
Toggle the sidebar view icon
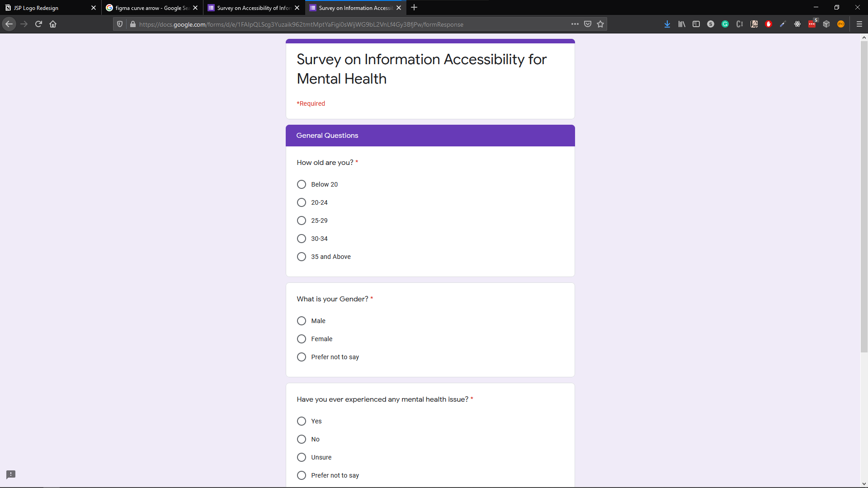coord(696,24)
